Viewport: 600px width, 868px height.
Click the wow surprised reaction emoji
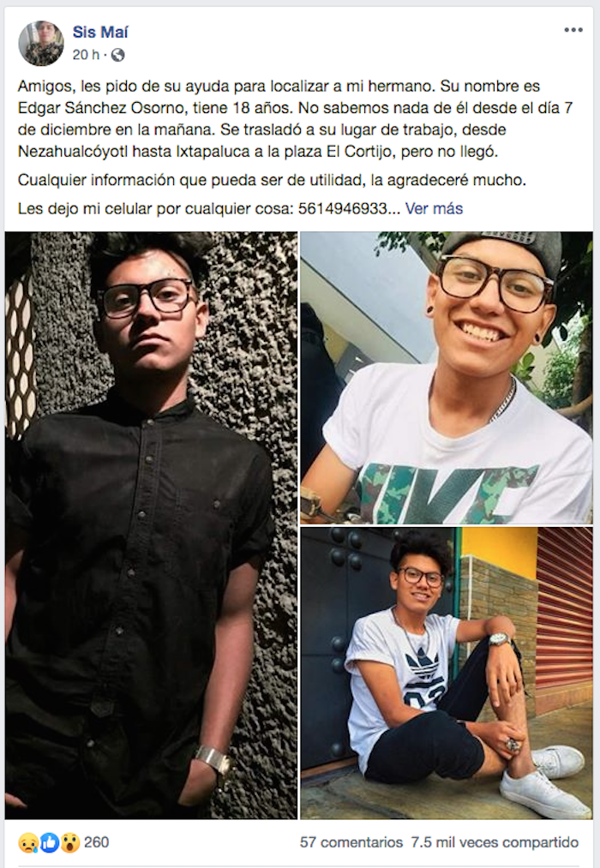[71, 842]
